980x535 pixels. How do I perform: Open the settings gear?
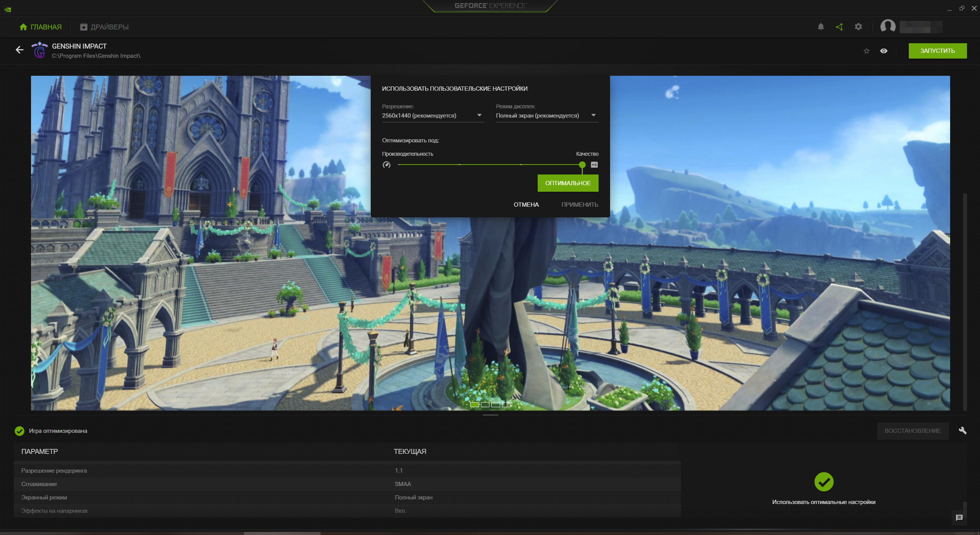tap(858, 27)
